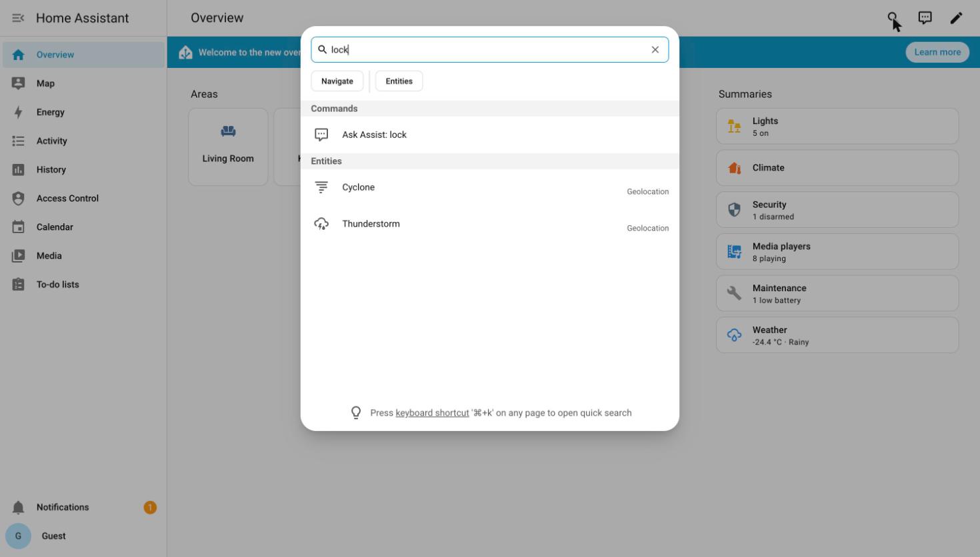
Task: Select the Navigate filter chip
Action: coord(337,81)
